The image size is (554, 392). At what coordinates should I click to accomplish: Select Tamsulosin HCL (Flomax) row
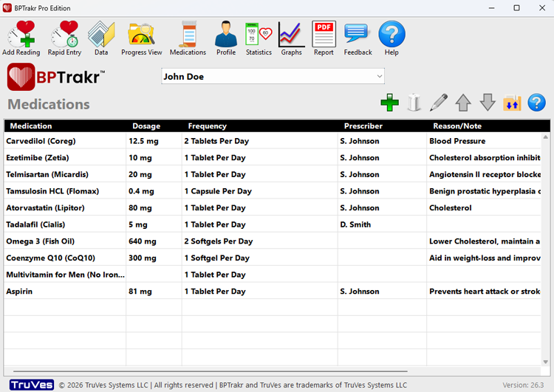273,191
